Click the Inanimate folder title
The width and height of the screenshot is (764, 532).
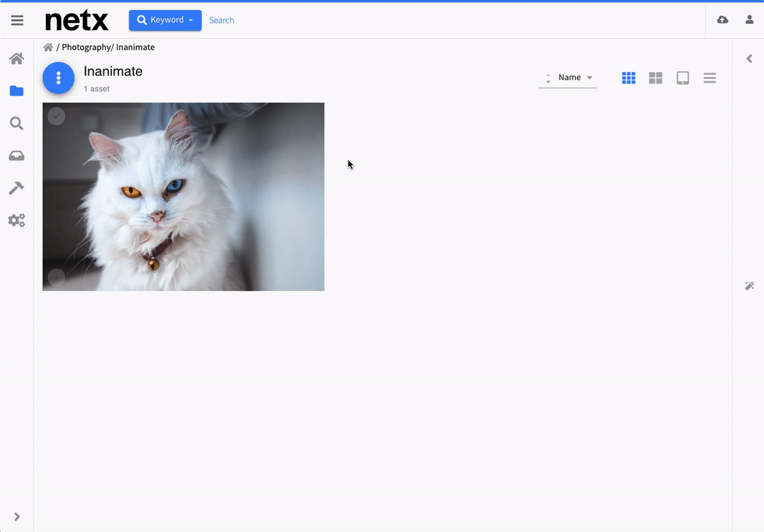[113, 71]
